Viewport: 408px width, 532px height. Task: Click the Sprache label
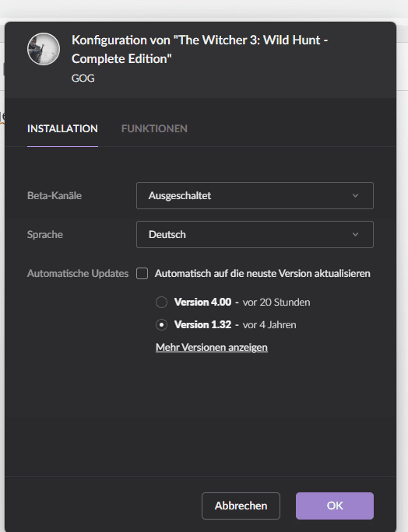[45, 234]
